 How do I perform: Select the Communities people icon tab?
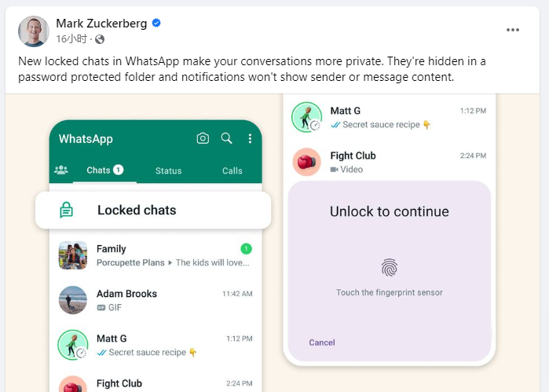point(61,170)
